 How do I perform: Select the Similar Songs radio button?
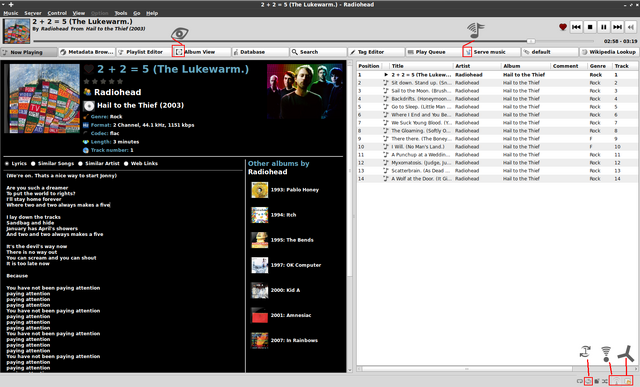pos(33,164)
